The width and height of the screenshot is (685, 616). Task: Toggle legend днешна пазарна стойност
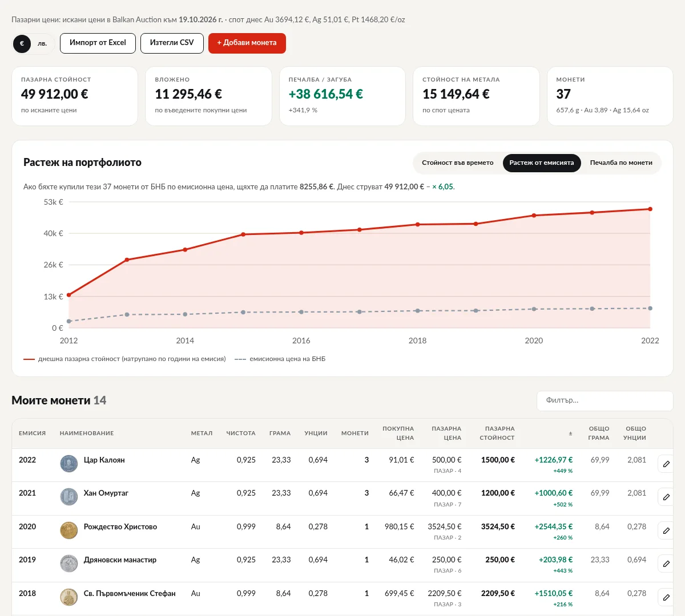[124, 359]
